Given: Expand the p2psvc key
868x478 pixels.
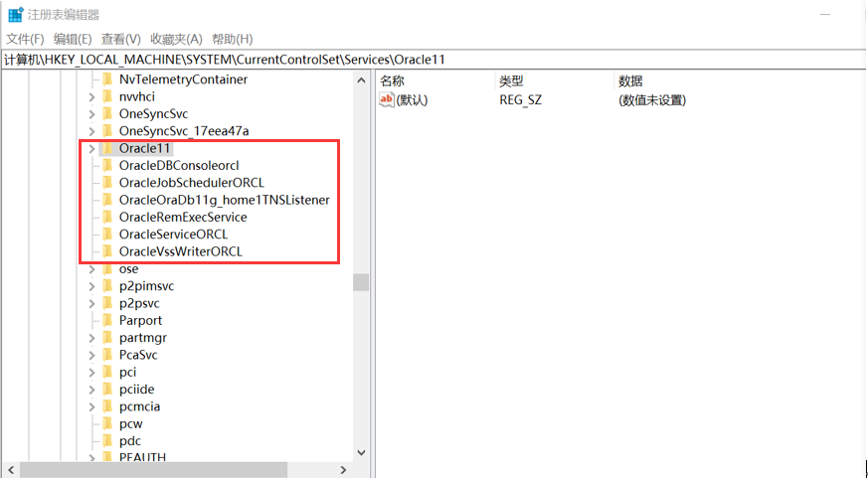Looking at the screenshot, I should click(91, 303).
